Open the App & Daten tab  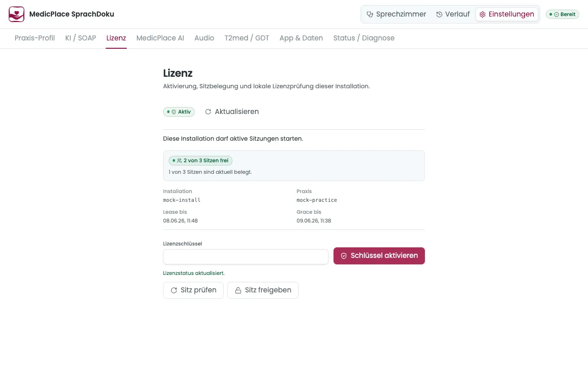[x=301, y=38]
